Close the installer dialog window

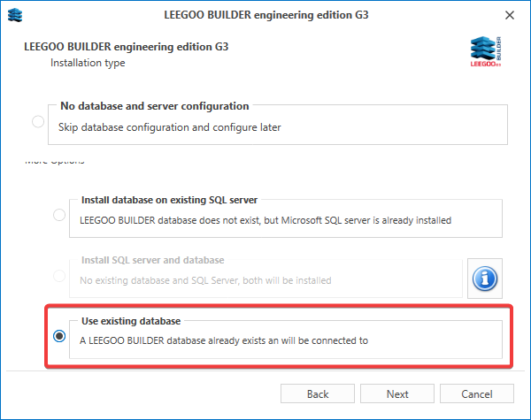pos(510,15)
